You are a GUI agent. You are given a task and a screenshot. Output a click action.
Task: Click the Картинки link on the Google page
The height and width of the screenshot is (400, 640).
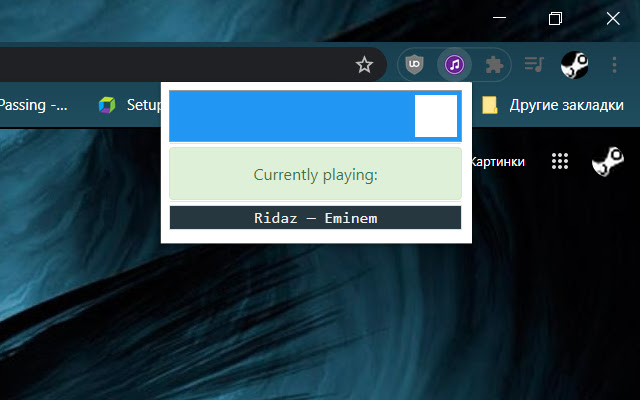[x=498, y=162]
